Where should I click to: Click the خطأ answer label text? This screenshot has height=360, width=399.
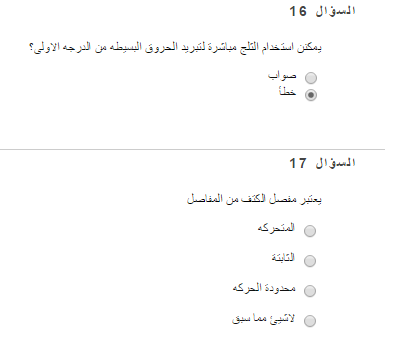[x=287, y=92]
